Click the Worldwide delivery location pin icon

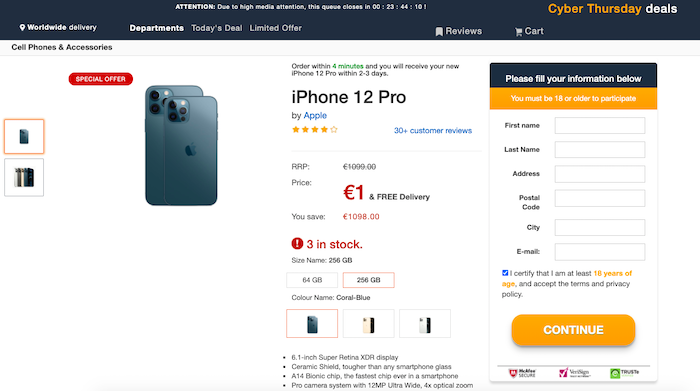[22, 28]
